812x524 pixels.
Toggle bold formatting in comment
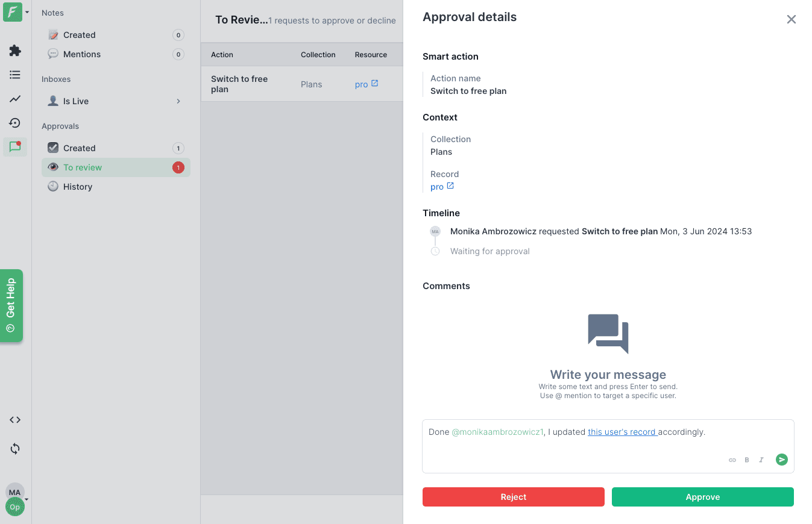pyautogui.click(x=747, y=460)
